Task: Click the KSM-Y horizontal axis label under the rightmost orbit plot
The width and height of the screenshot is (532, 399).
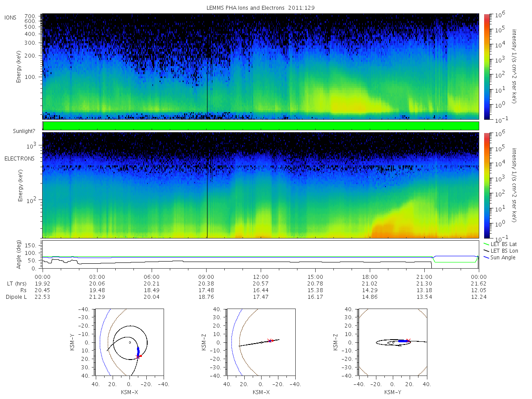Action: tap(393, 392)
